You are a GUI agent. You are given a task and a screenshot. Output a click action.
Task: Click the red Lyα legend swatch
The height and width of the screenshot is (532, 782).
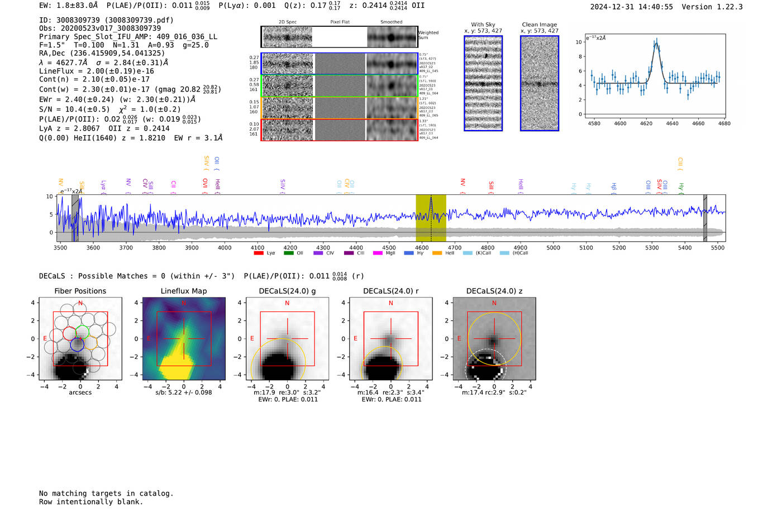tap(258, 253)
